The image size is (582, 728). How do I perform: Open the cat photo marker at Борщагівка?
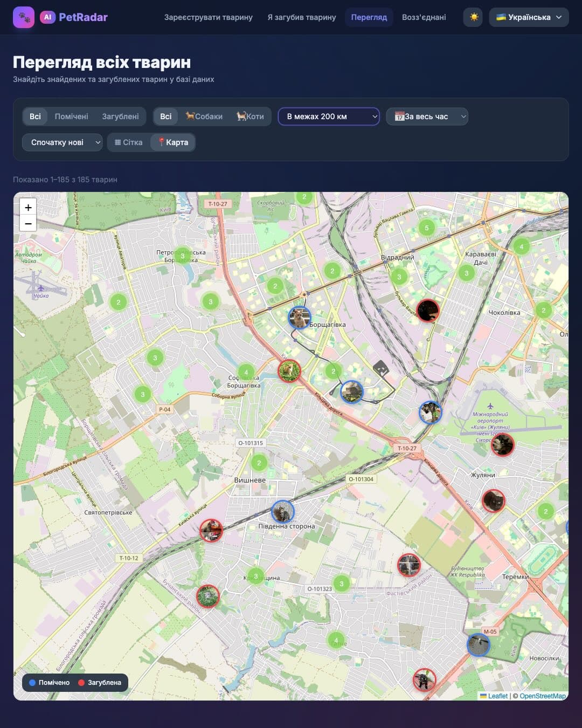(299, 318)
